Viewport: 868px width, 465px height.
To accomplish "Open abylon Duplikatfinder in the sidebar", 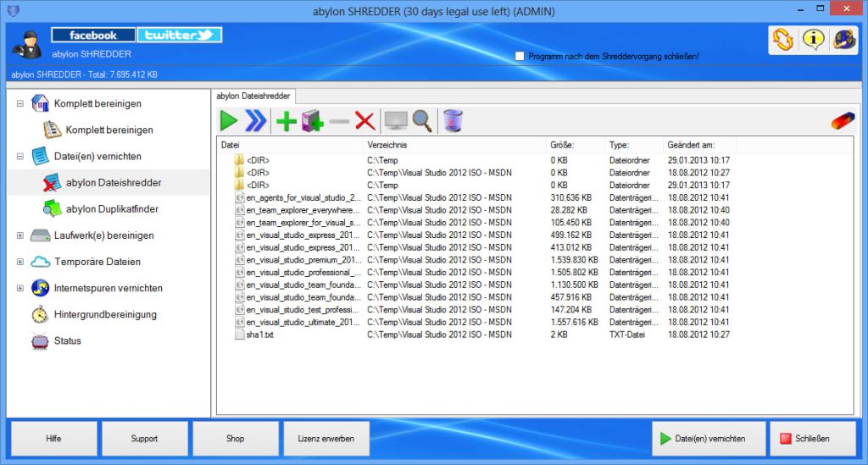I will 101,209.
